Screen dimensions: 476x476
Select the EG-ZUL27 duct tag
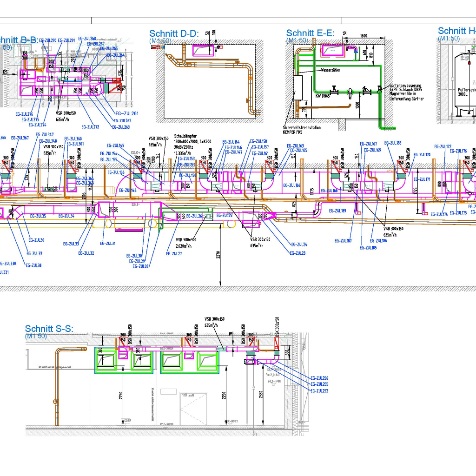[x=174, y=254]
